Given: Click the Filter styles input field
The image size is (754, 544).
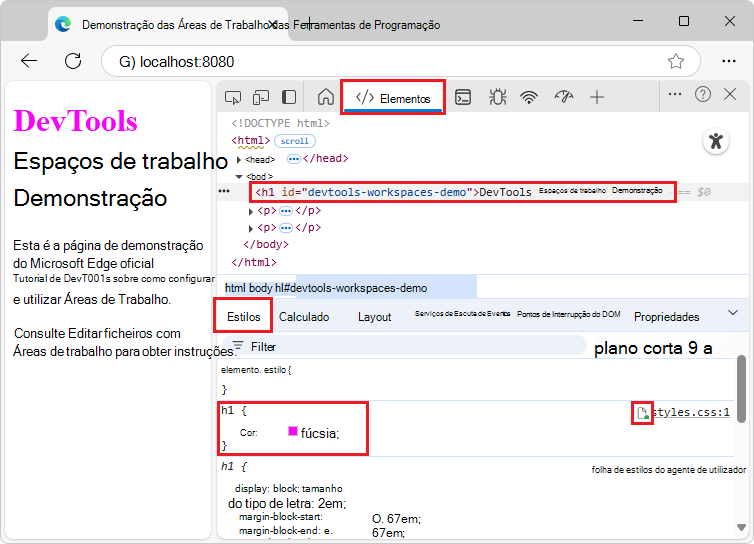Looking at the screenshot, I should coord(404,346).
